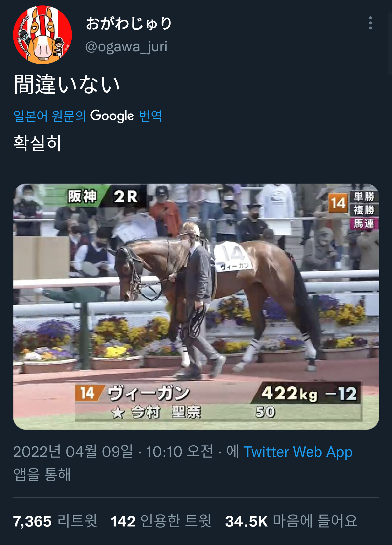Open the horse racing photo in the tweet
Image resolution: width=392 pixels, height=545 pixels.
click(196, 307)
